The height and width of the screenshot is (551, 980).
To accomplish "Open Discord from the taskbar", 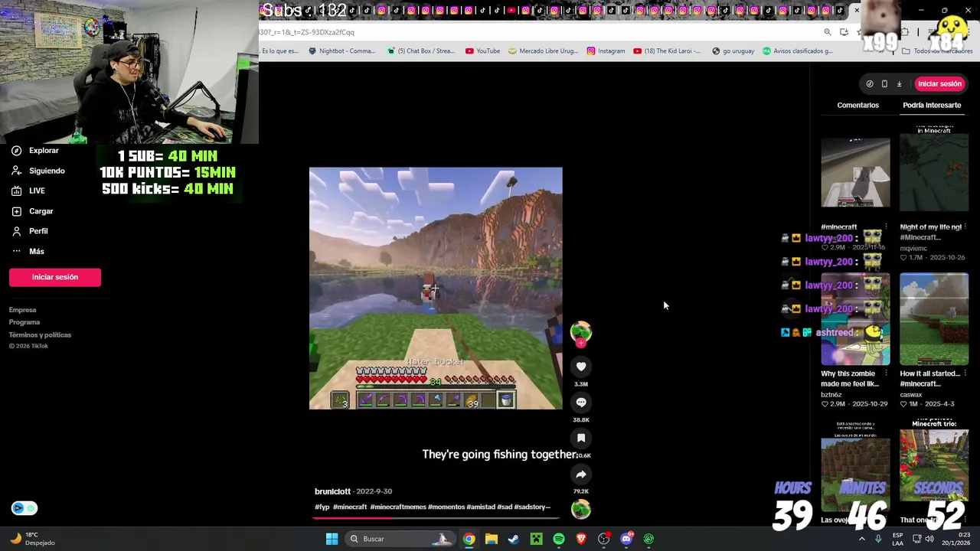I will point(626,539).
